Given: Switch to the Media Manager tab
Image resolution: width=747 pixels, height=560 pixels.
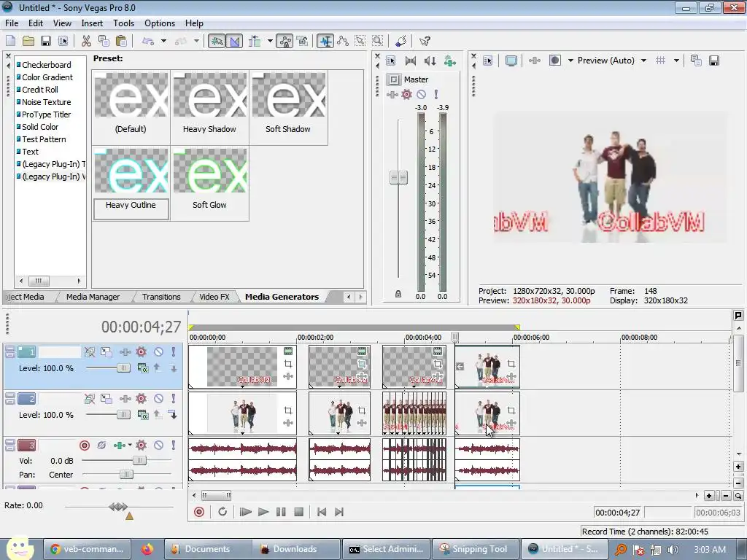Looking at the screenshot, I should tap(93, 297).
